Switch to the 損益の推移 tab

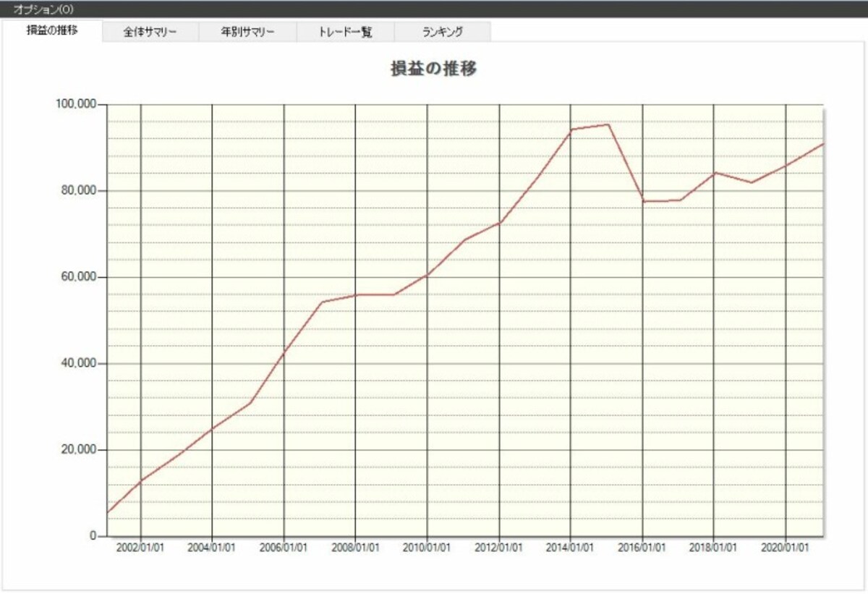(x=52, y=31)
